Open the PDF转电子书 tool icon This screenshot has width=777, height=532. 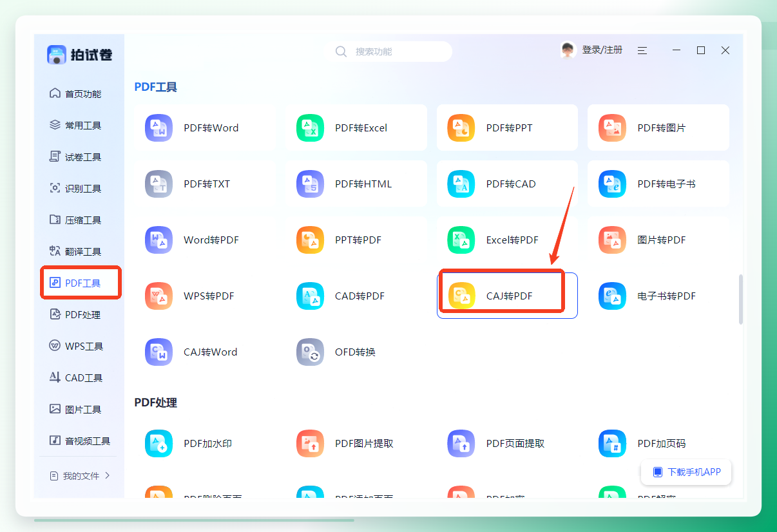pos(612,184)
